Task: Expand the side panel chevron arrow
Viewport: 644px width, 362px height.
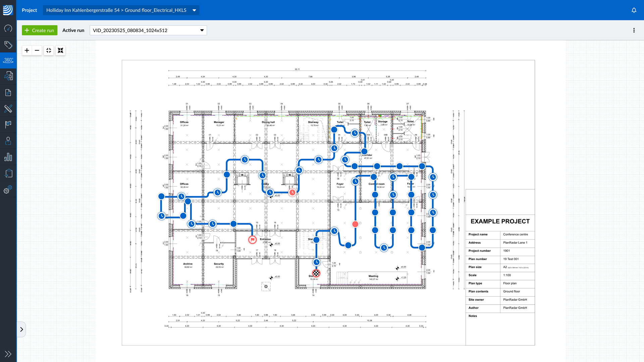Action: (21, 329)
